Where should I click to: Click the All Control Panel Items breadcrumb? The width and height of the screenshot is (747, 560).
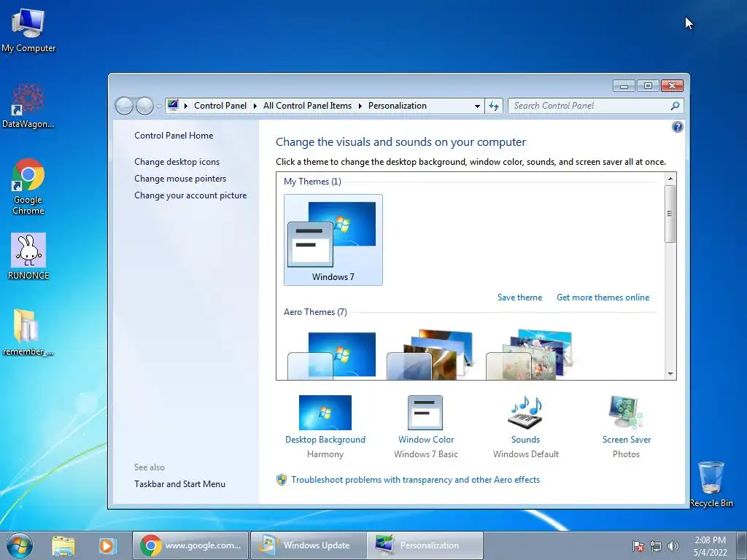pyautogui.click(x=307, y=106)
